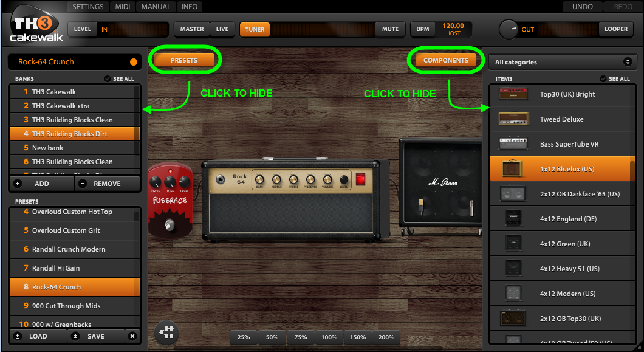This screenshot has height=352, width=644.
Task: Set zoom to 50%
Action: tap(272, 337)
